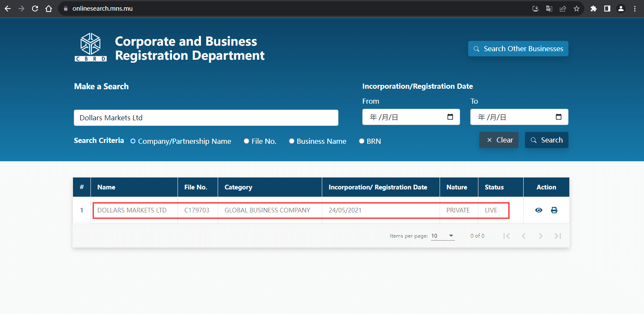Toggle the browser side panel icon

coord(607,9)
